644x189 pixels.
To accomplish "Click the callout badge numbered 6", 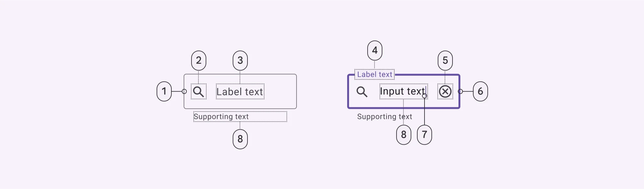I will point(480,91).
